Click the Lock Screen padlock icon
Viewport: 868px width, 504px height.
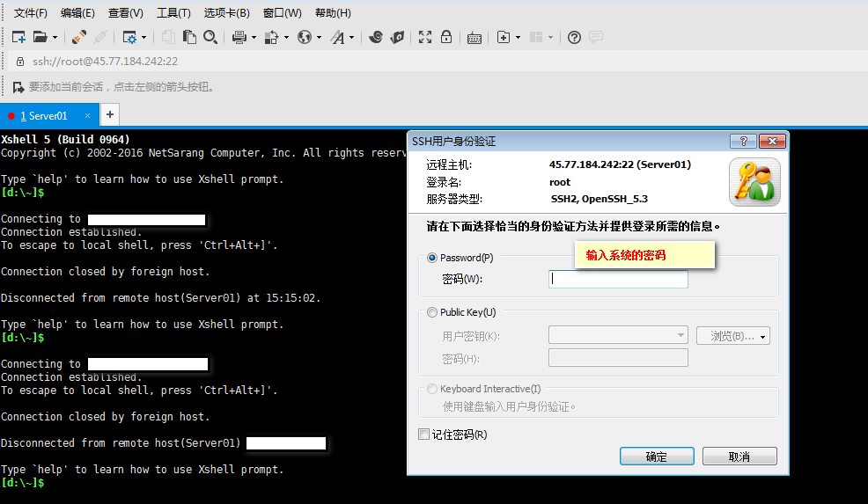point(446,37)
